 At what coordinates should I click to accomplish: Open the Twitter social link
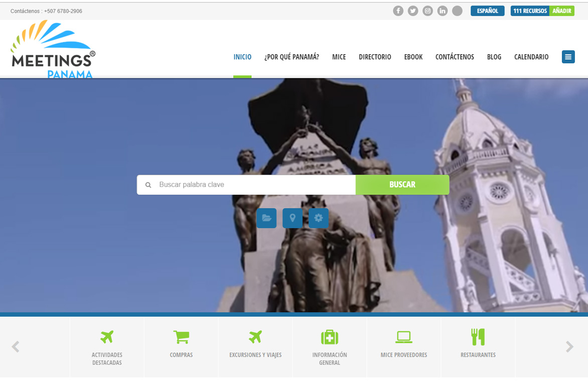tap(413, 11)
